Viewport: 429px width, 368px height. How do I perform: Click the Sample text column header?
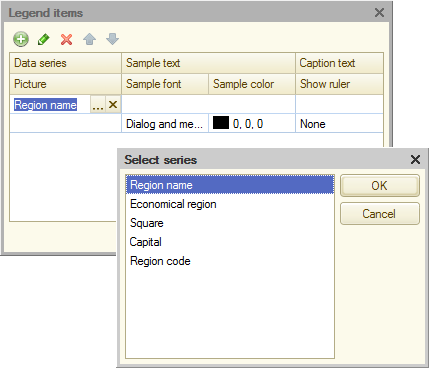[x=208, y=63]
